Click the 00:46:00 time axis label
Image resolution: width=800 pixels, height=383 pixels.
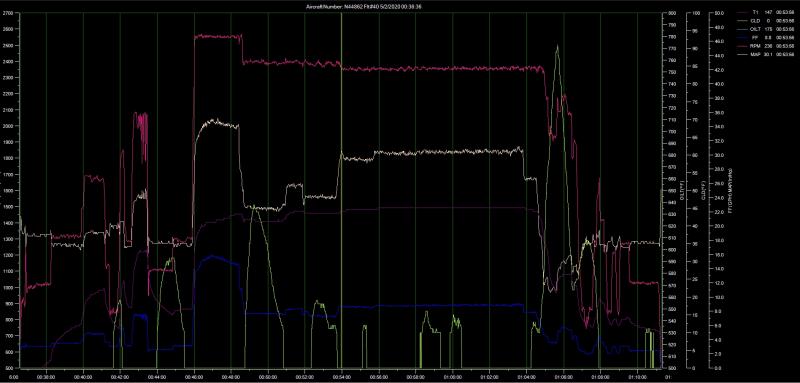[x=194, y=378]
